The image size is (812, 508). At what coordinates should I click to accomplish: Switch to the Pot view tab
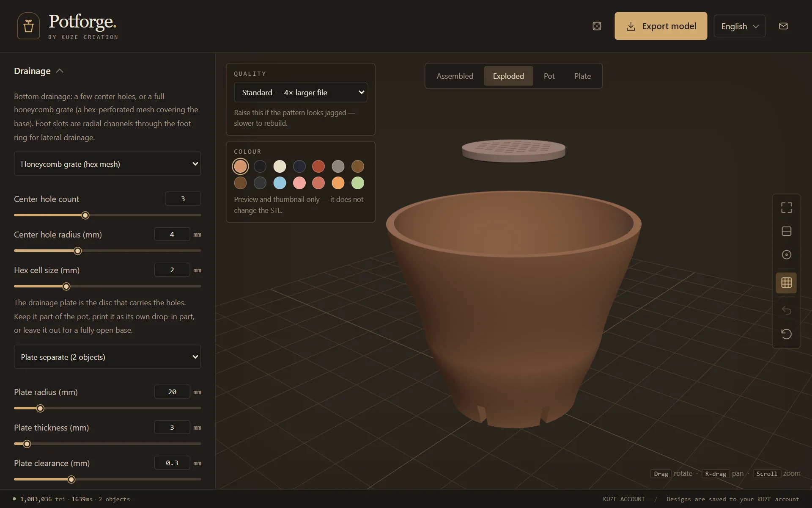click(x=549, y=76)
